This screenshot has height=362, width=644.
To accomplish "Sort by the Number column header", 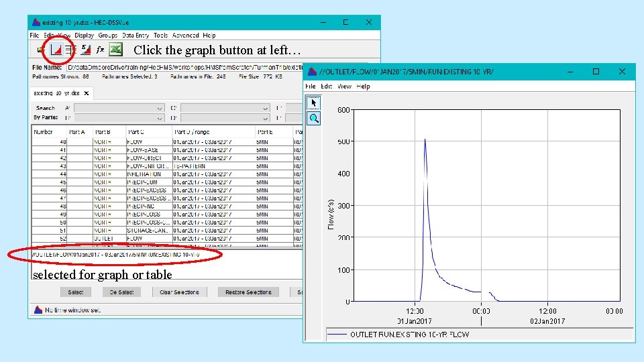I will coord(49,132).
